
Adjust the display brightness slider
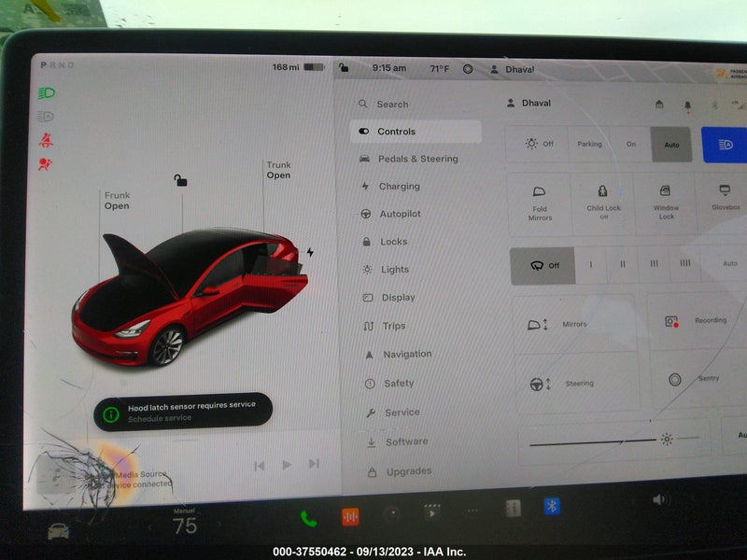(x=614, y=441)
